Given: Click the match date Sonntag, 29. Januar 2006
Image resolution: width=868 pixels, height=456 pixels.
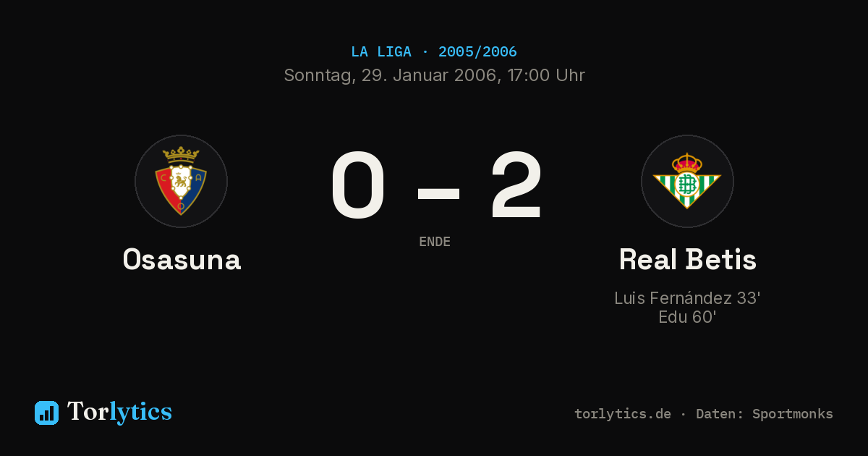Looking at the screenshot, I should click(x=388, y=75).
